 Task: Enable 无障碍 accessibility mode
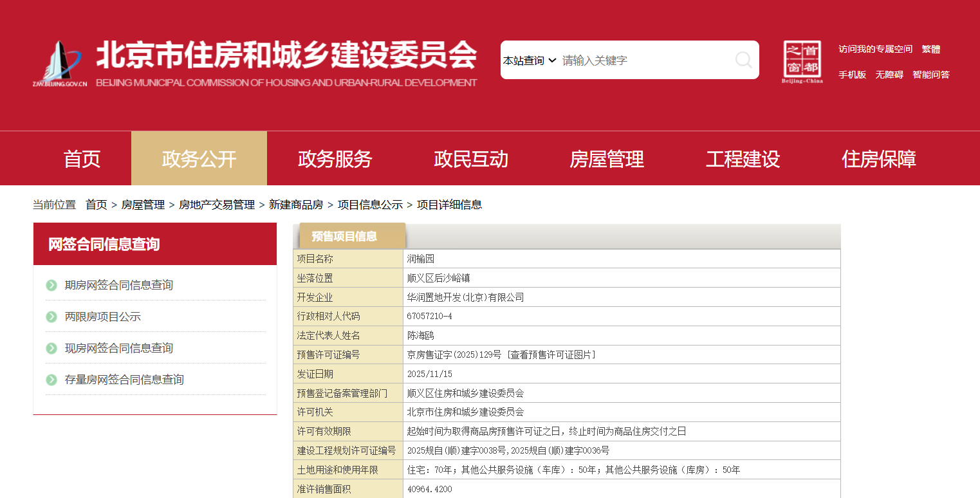coord(889,75)
